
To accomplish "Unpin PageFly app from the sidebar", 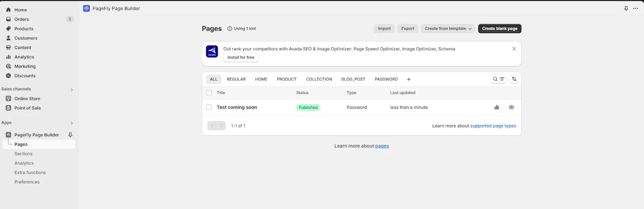I will point(70,135).
